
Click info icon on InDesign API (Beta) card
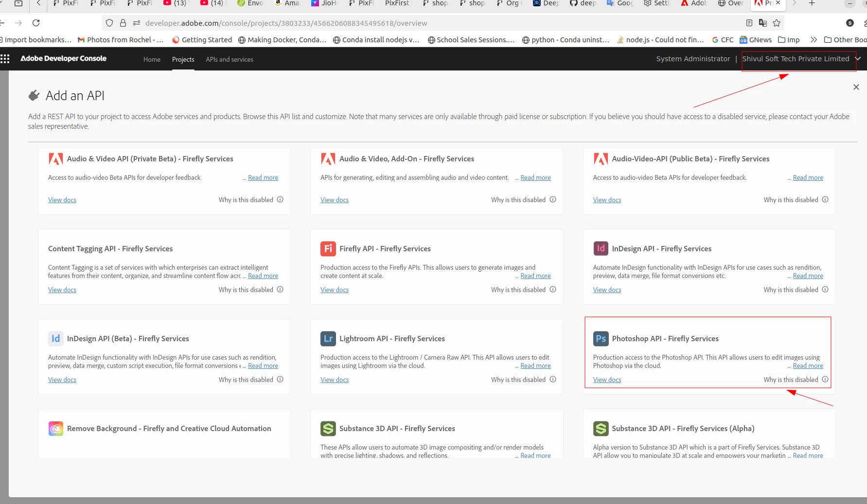(x=280, y=379)
